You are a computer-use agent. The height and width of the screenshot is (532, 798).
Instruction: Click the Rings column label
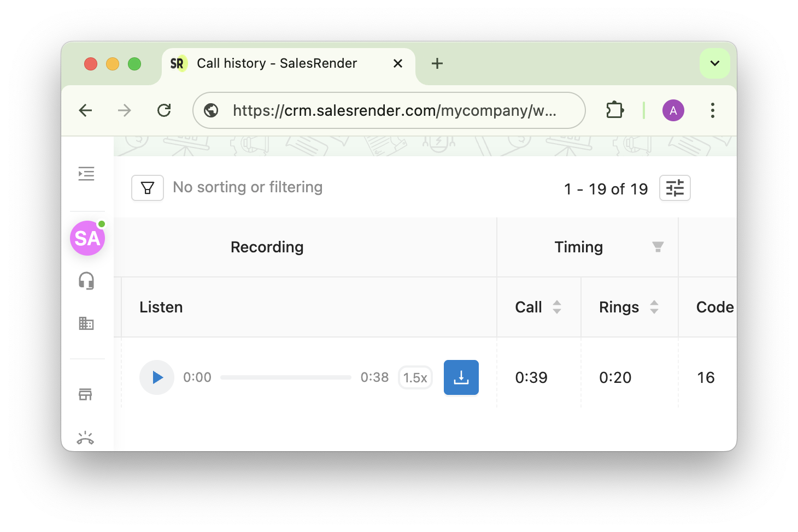click(x=619, y=307)
